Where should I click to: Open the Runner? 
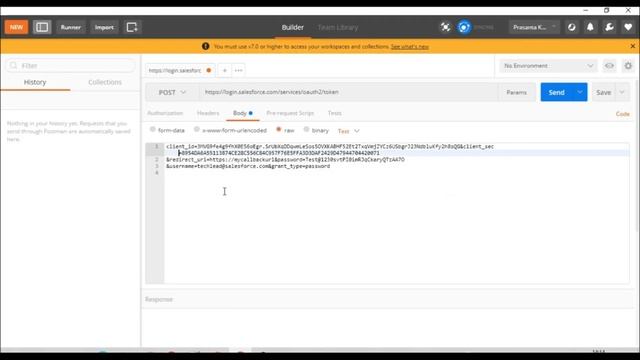[71, 27]
